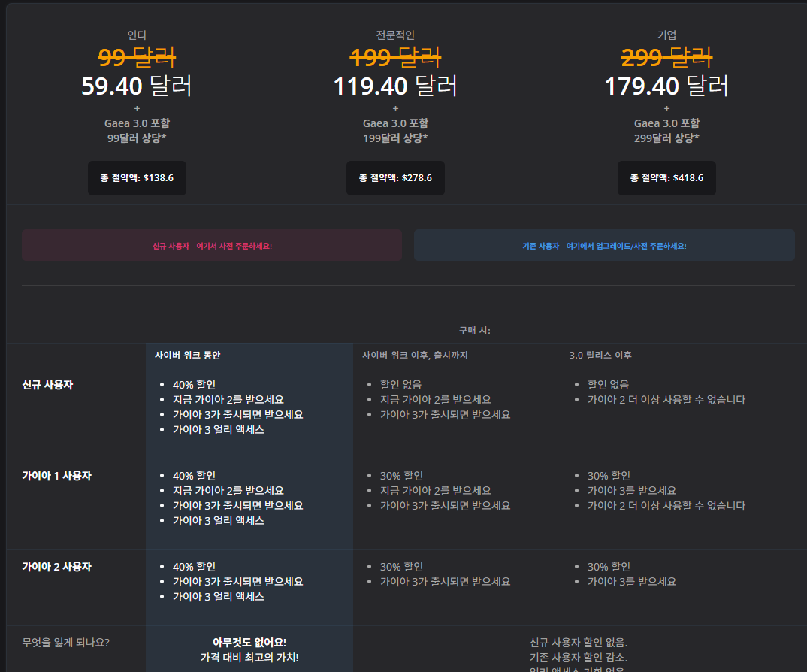Select the 전문적인 plan title

pos(395,35)
